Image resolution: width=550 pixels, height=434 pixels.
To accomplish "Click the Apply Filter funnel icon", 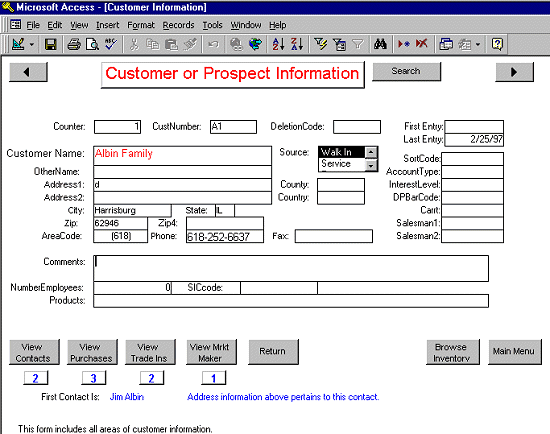I will point(357,45).
